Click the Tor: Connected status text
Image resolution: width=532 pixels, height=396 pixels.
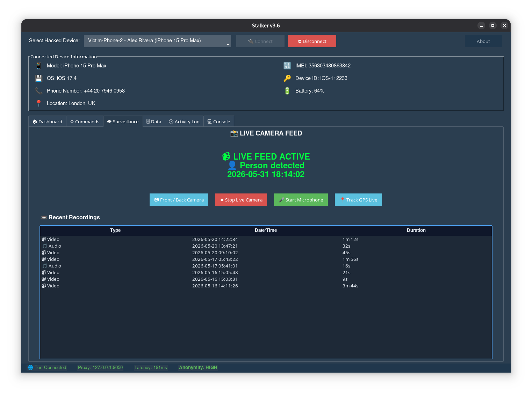point(50,367)
